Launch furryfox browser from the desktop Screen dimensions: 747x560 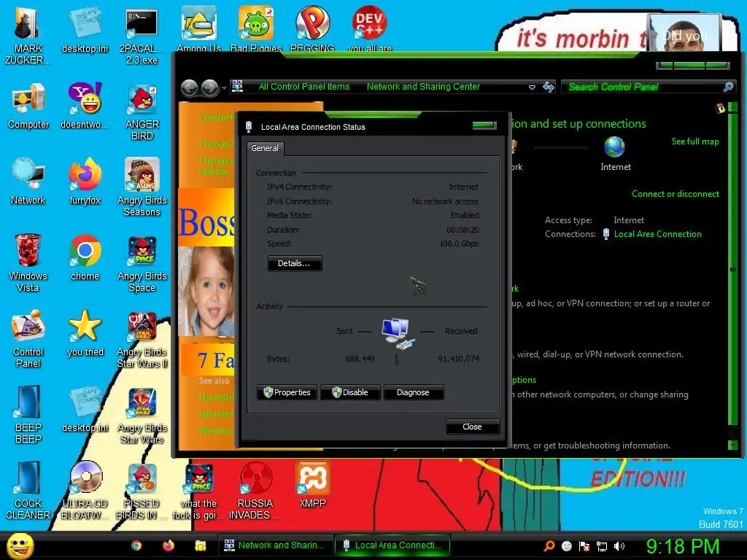85,182
